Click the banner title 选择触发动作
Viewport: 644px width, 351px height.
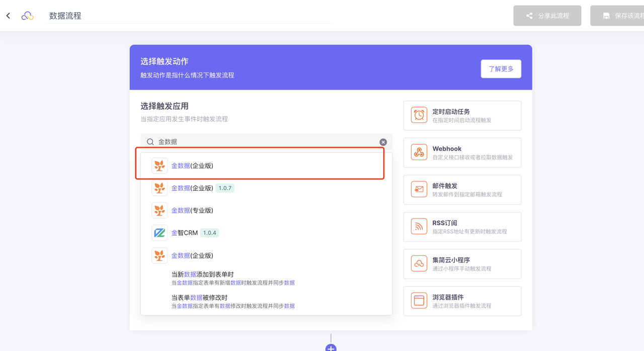[165, 61]
